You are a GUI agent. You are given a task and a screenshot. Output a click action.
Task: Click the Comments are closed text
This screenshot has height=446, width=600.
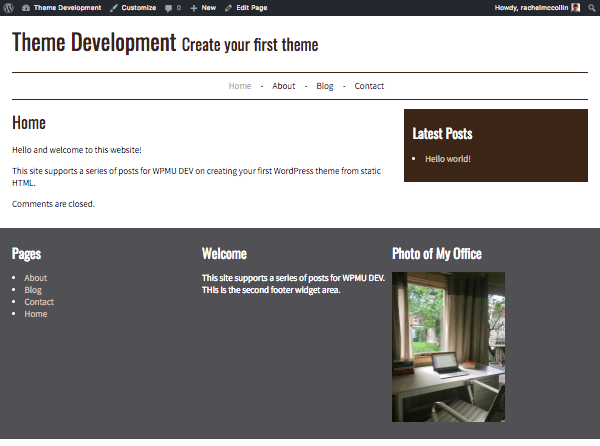(53, 204)
